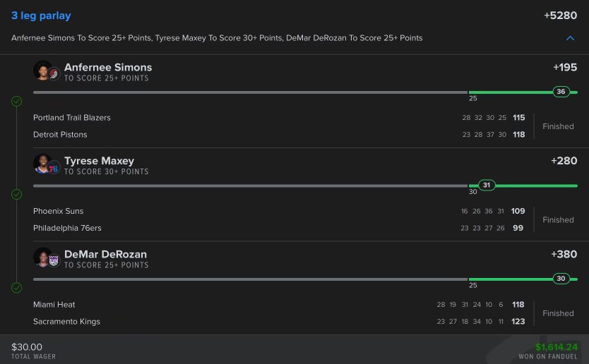589x364 pixels.
Task: Open the 3 leg parlay title
Action: click(41, 16)
